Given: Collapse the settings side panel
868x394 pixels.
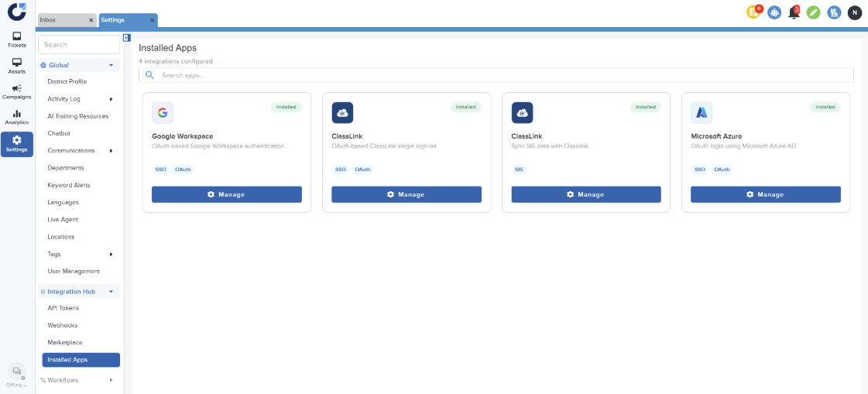Looking at the screenshot, I should tap(127, 37).
